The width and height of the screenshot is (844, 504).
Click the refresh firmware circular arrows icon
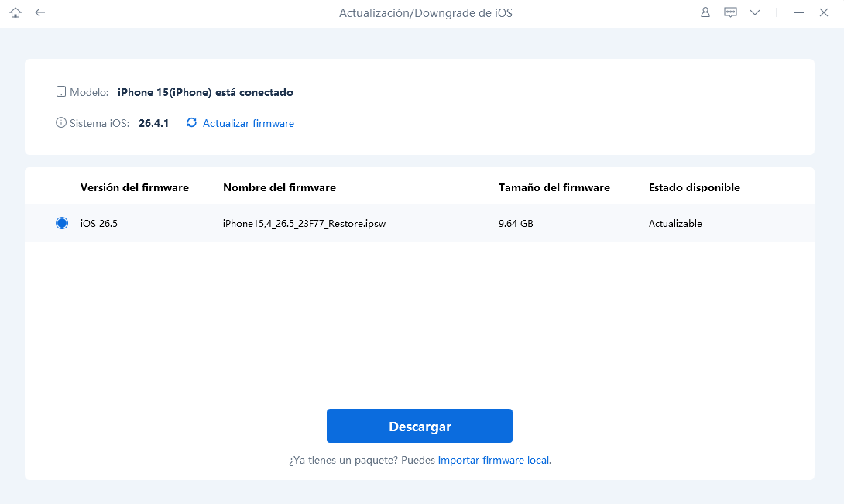191,123
